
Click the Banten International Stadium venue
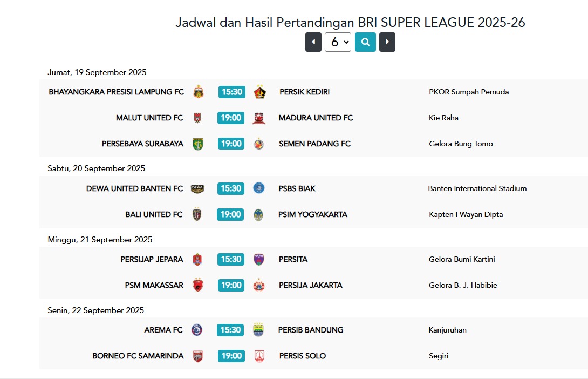tap(477, 189)
